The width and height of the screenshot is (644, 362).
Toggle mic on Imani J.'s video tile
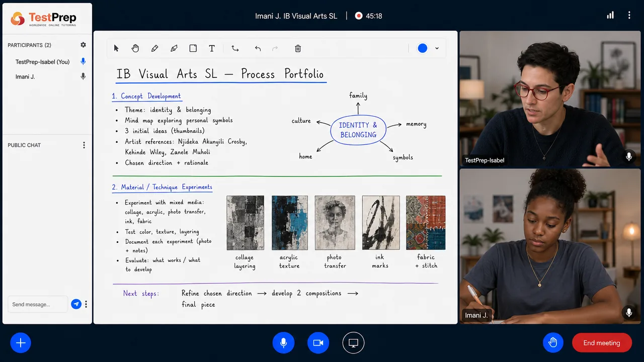[x=629, y=313]
